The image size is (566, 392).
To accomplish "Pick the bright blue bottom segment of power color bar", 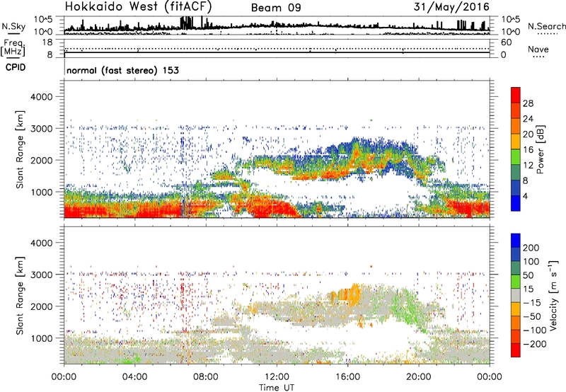I will coord(516,203).
